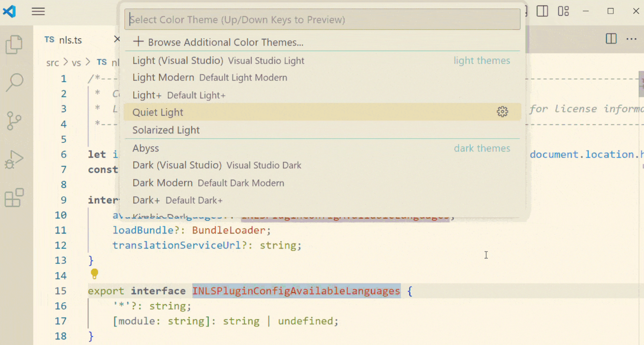The width and height of the screenshot is (644, 345).
Task: Click loadBundle property on line 11
Action: pyautogui.click(x=143, y=230)
